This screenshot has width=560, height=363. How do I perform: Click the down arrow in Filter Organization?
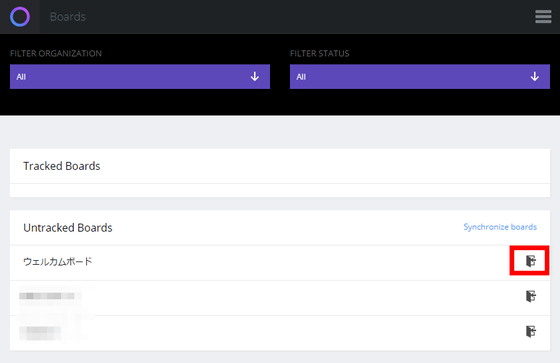point(255,76)
